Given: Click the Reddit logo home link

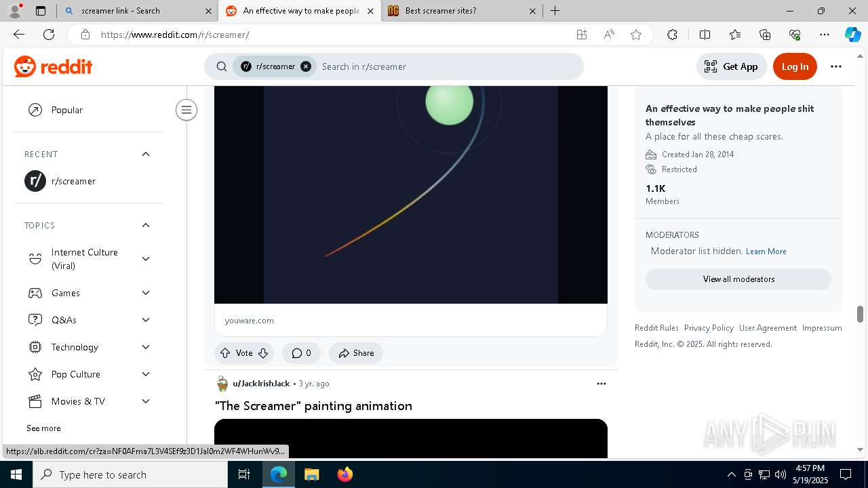Looking at the screenshot, I should click(53, 66).
